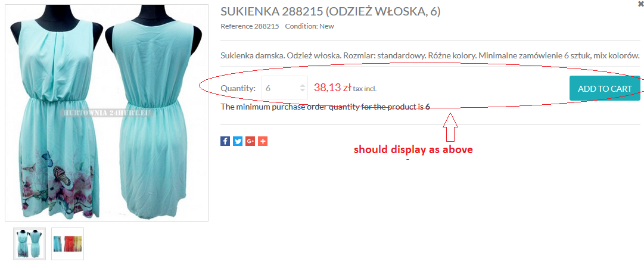Click the SUKIENKA 288215 product title
This screenshot has height=268, width=644.
(330, 11)
